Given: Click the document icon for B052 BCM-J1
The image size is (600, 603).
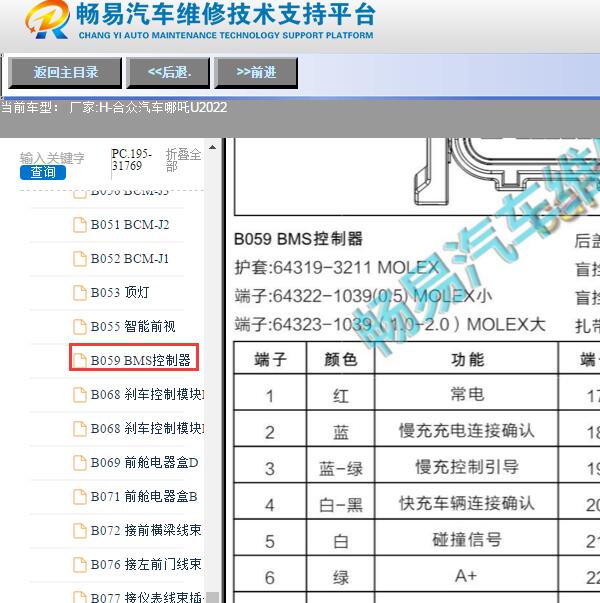Looking at the screenshot, I should [x=80, y=259].
